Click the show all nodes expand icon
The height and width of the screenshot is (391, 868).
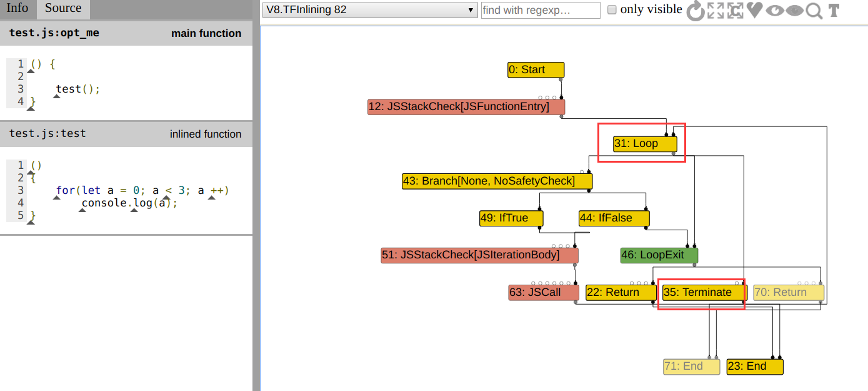pyautogui.click(x=716, y=11)
